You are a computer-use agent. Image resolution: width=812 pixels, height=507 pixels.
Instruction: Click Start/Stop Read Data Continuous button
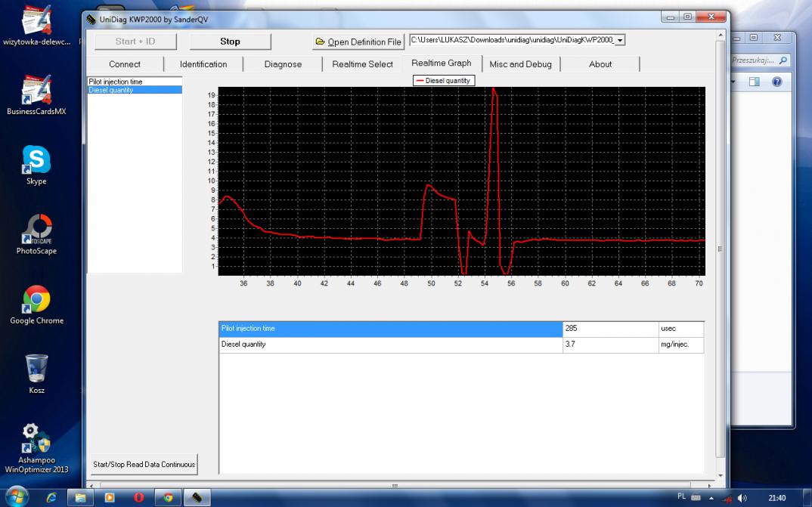coord(144,465)
